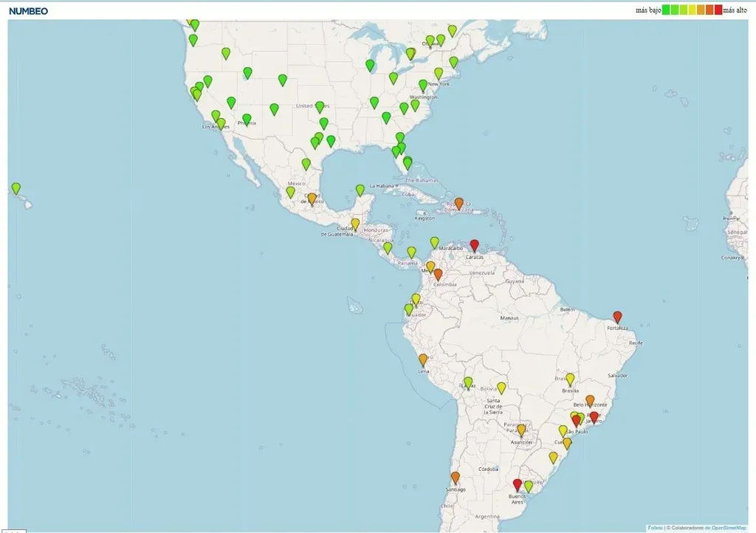Viewport: 756px width, 533px height.
Task: Select the red Fortaleza map marker
Action: coord(617,317)
